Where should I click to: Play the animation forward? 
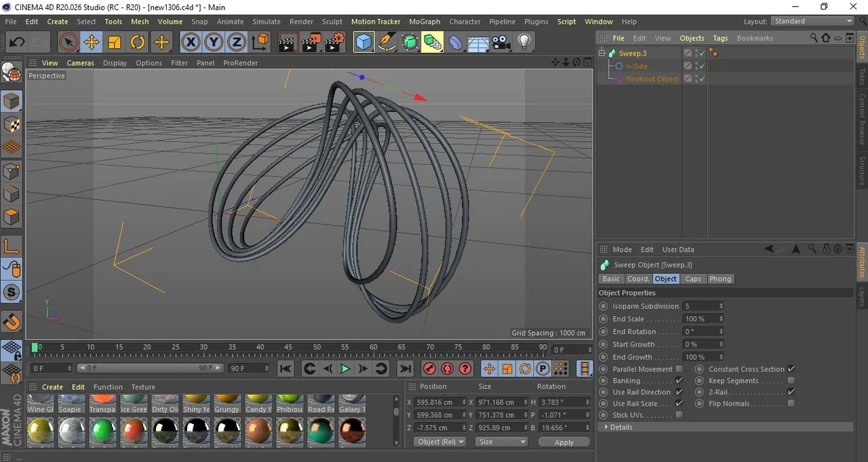345,368
